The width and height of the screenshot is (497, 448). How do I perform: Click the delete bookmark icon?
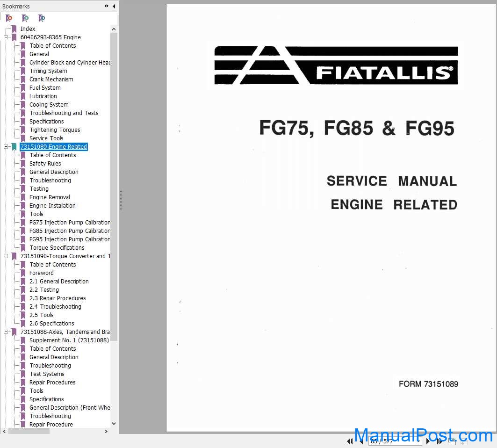pos(9,18)
